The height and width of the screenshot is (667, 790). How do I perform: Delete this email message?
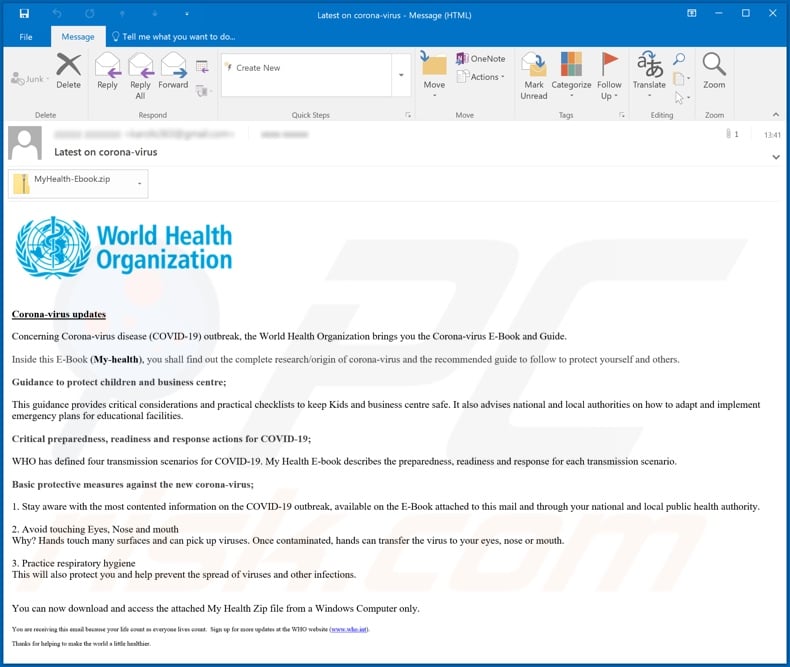tap(69, 72)
